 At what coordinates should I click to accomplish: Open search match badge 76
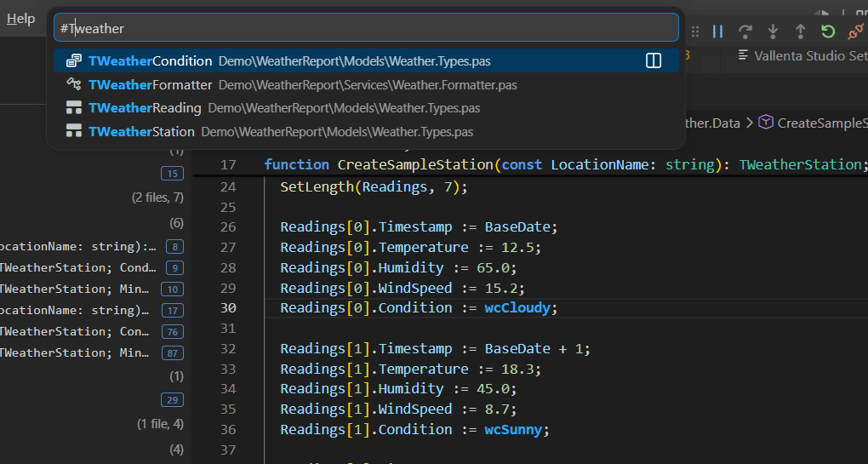pyautogui.click(x=172, y=332)
